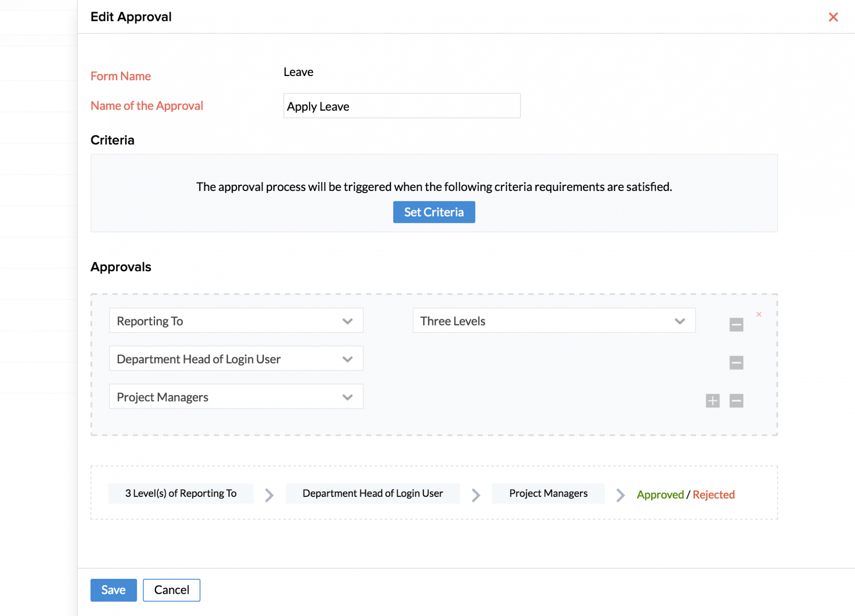Expand the Three Levels dropdown
The height and width of the screenshot is (616, 855).
click(x=554, y=321)
